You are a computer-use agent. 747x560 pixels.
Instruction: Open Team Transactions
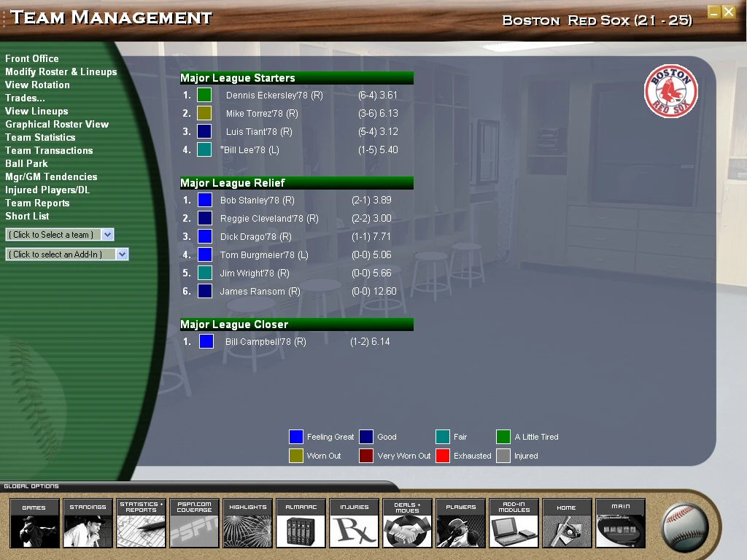[49, 150]
